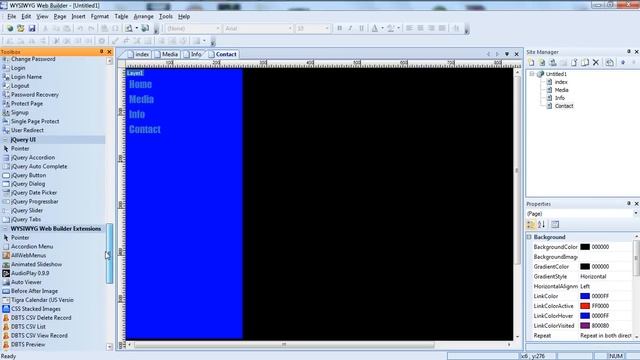
Task: Collapse WYSIWYG Web Builder Extensions section
Action: [x=5, y=229]
